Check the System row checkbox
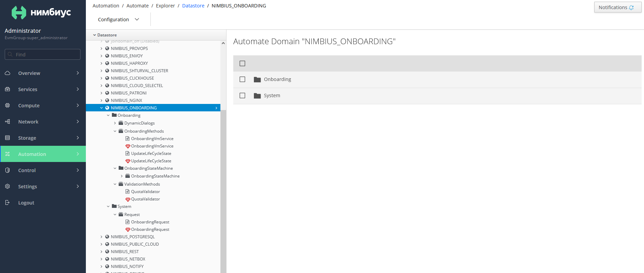The height and width of the screenshot is (273, 644). pyautogui.click(x=242, y=95)
